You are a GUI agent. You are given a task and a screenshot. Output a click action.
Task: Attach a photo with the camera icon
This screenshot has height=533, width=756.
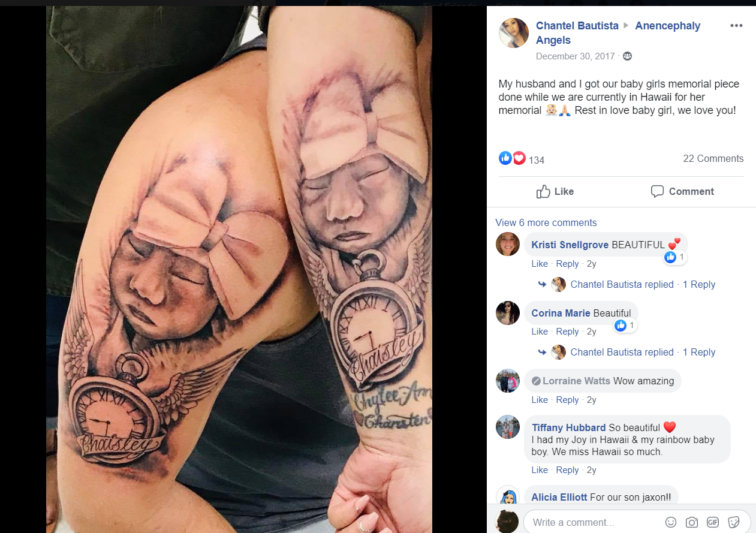point(692,522)
